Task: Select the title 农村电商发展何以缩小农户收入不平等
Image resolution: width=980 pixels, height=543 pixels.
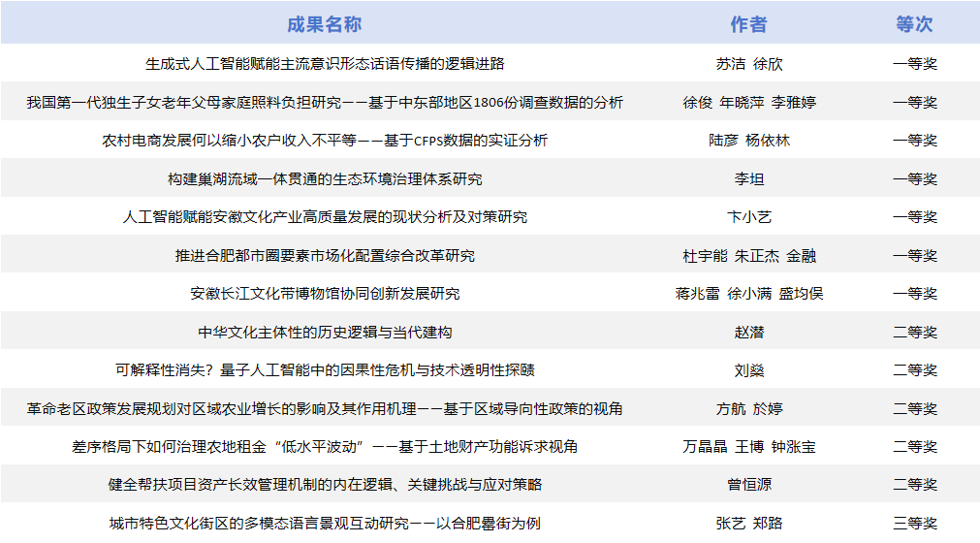Action: [x=325, y=141]
